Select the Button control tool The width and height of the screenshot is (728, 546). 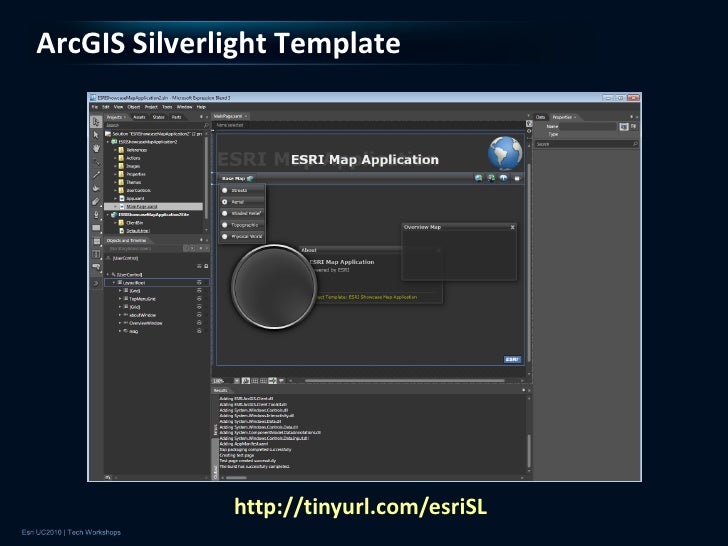pyautogui.click(x=96, y=267)
